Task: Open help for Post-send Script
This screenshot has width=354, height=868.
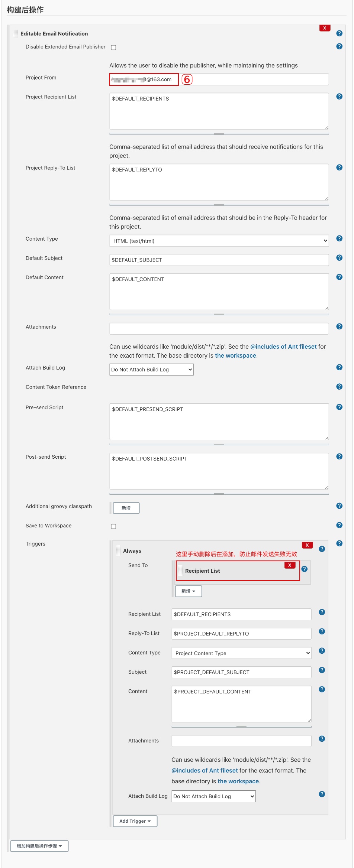Action: coord(339,456)
